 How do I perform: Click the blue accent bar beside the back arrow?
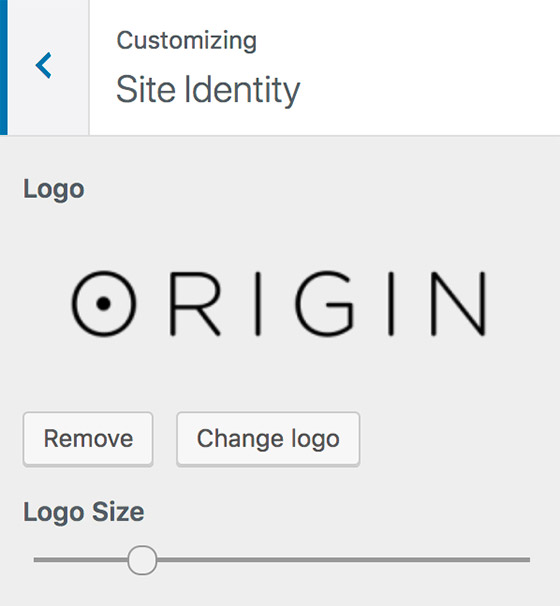tap(3, 67)
